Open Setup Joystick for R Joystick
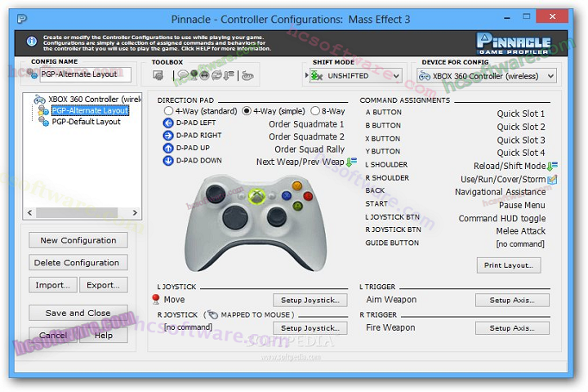 (310, 327)
